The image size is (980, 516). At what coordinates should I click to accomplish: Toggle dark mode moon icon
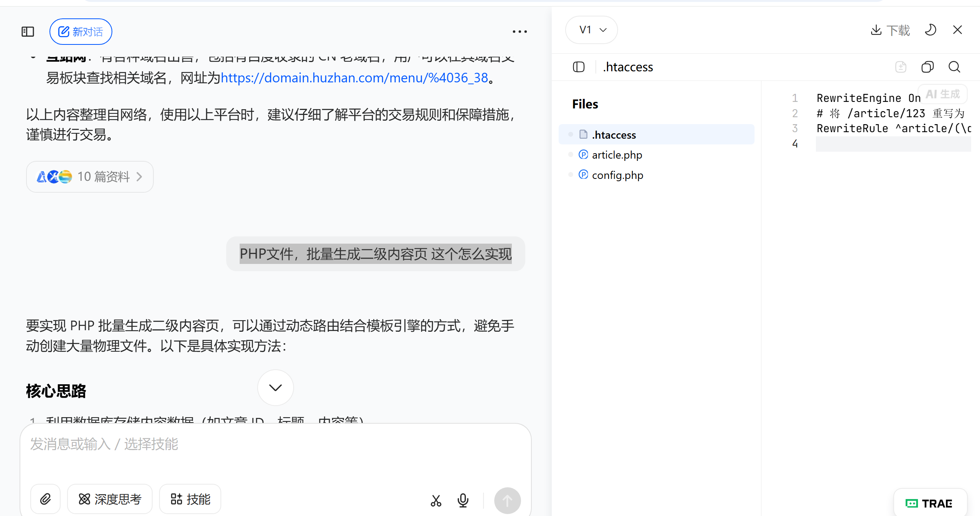click(931, 30)
